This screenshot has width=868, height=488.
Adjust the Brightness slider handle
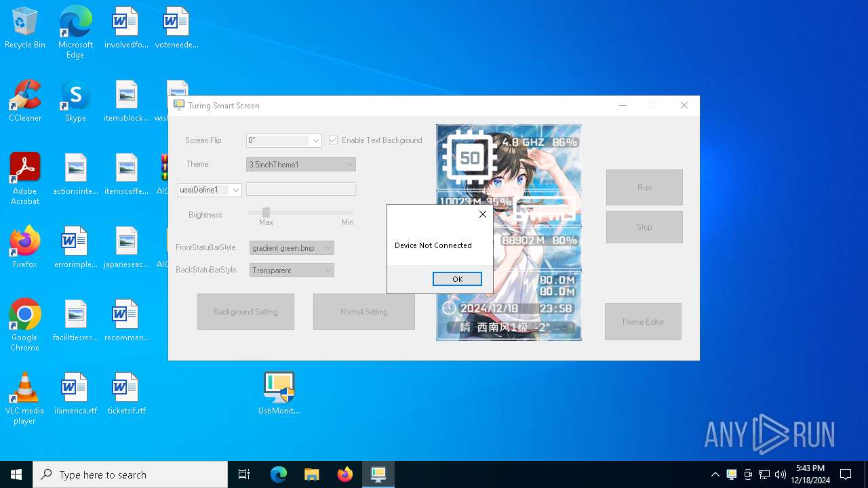(266, 212)
